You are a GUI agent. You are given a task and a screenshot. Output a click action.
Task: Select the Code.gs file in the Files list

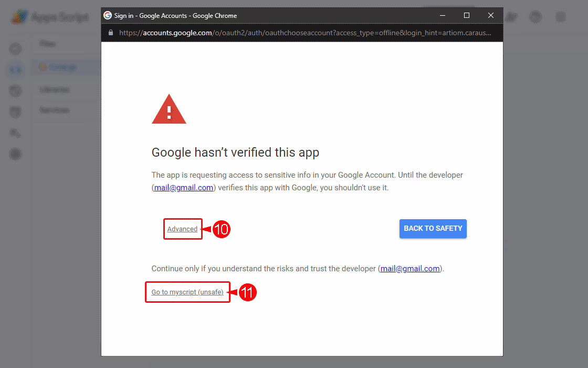pyautogui.click(x=63, y=67)
